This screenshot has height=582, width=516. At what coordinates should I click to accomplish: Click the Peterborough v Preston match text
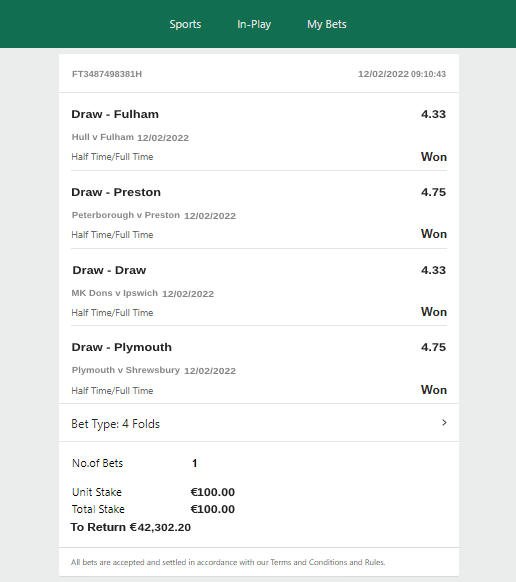(x=125, y=215)
